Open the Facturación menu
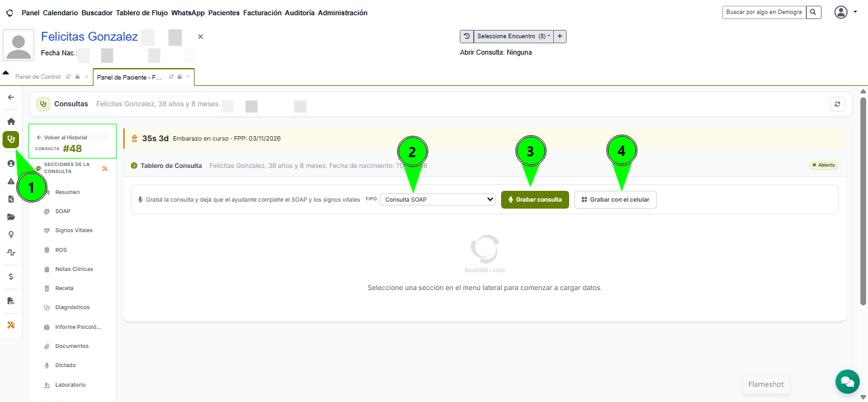 [263, 13]
